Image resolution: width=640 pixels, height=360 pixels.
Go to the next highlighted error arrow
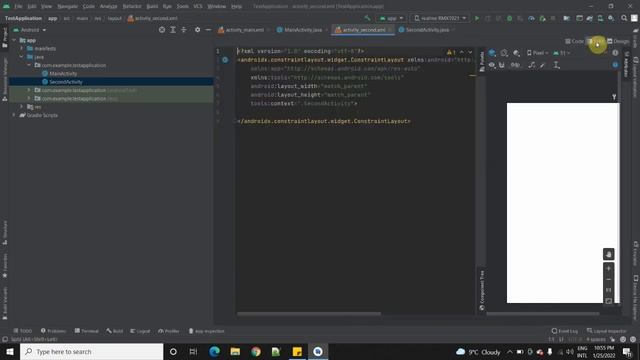pos(470,52)
